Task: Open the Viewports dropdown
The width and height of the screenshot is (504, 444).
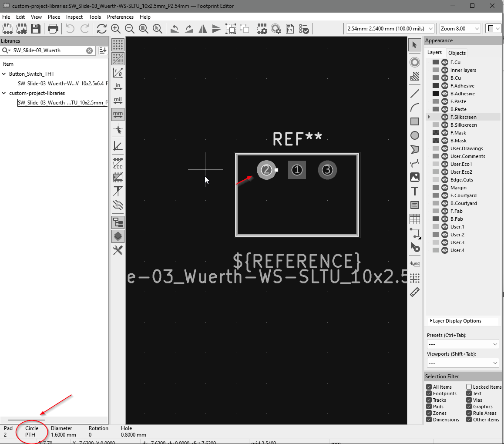Action: (463, 363)
